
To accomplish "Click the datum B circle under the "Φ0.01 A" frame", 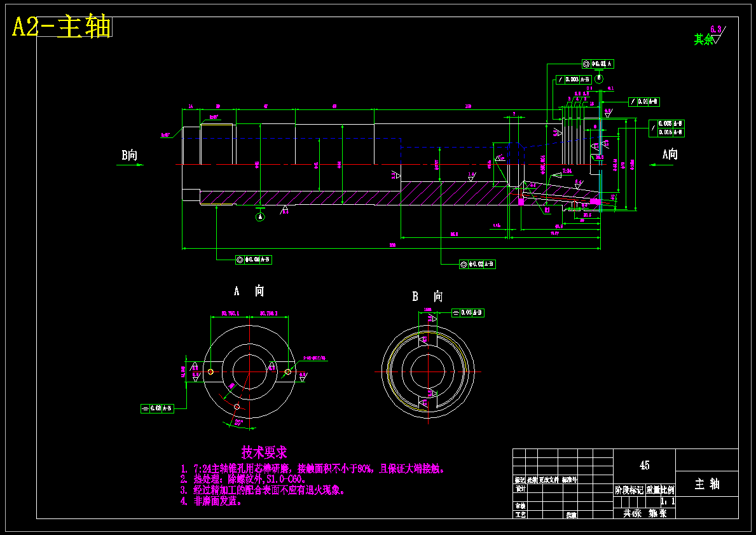I will [599, 79].
